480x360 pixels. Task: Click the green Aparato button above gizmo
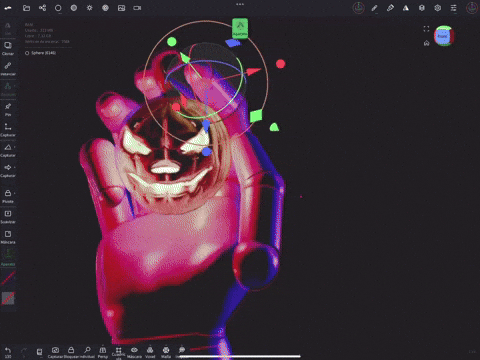[x=240, y=28]
